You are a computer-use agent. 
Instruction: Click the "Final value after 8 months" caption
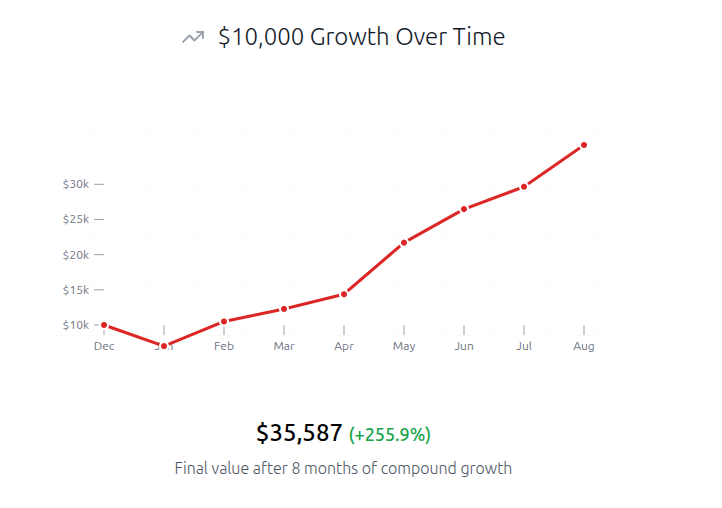[x=343, y=468]
